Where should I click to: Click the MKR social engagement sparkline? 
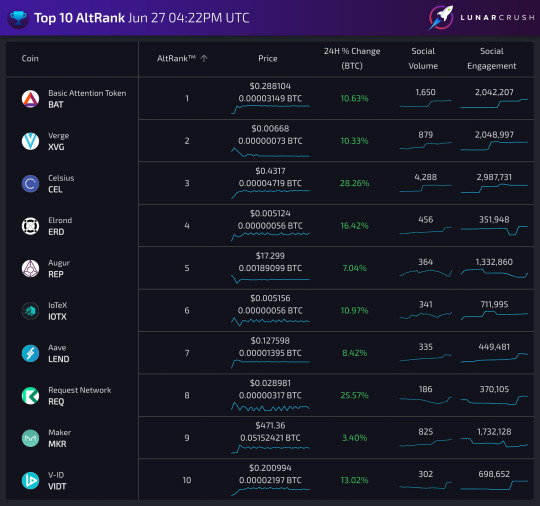click(x=494, y=443)
